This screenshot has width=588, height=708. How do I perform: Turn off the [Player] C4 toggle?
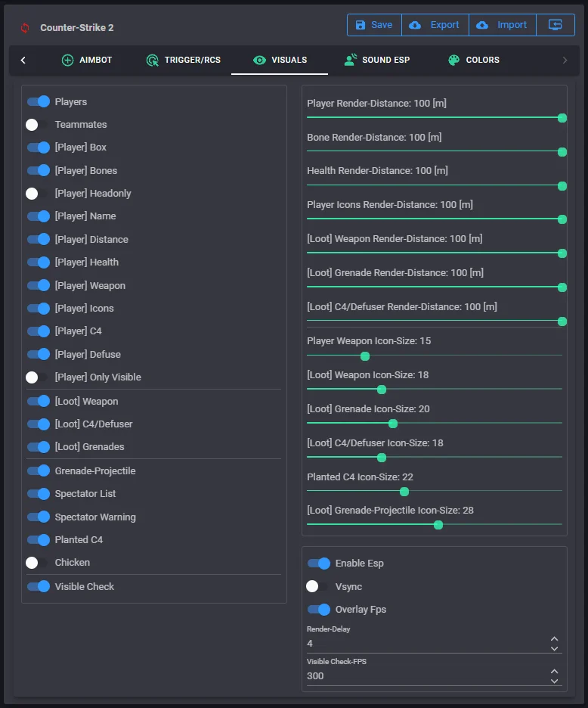[x=39, y=331]
